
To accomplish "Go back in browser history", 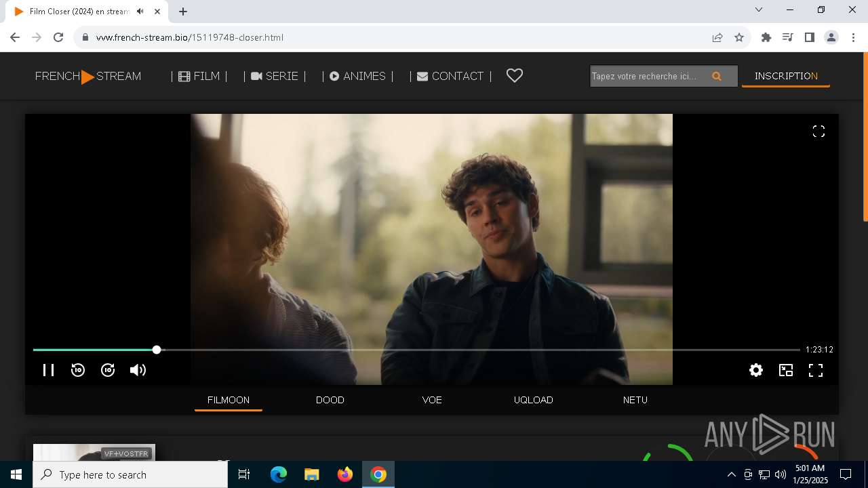I will (x=15, y=37).
